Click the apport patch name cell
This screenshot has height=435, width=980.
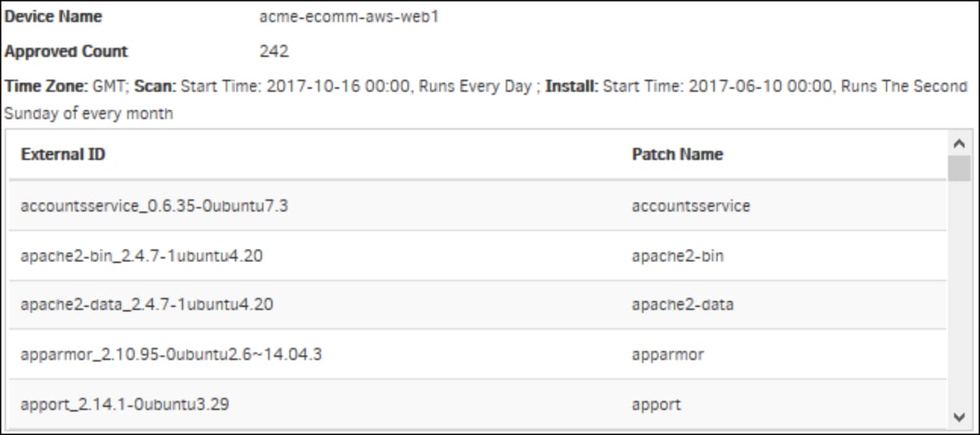click(656, 404)
